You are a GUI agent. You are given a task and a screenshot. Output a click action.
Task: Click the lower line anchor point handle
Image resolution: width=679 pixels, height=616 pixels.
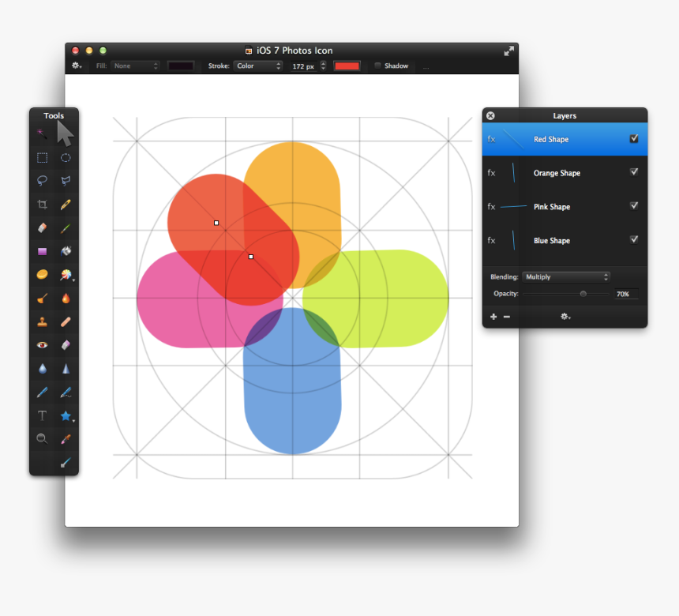coord(251,257)
